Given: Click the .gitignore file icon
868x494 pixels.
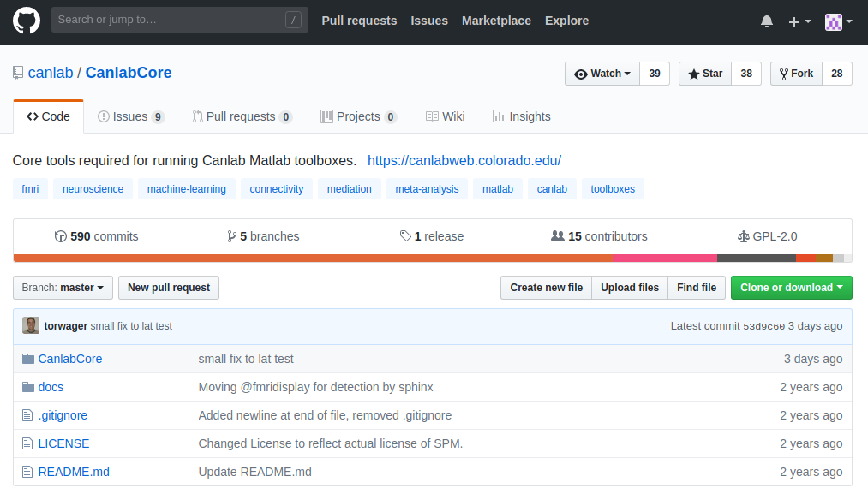Looking at the screenshot, I should pyautogui.click(x=27, y=415).
